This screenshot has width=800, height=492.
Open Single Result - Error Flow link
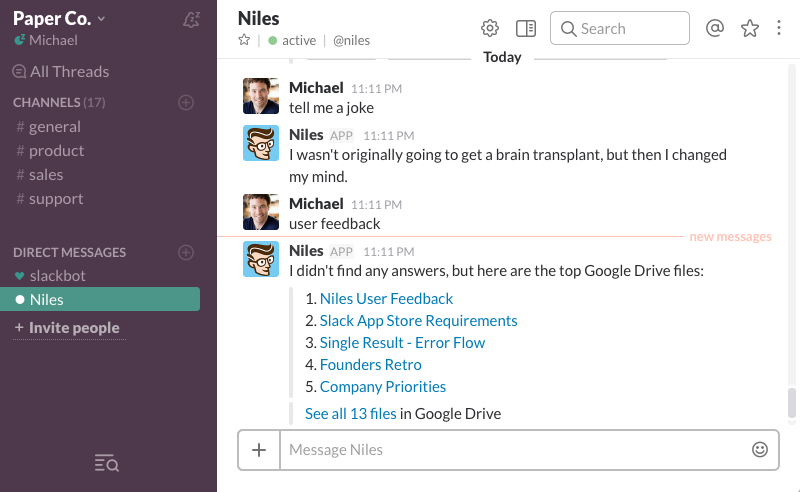402,342
